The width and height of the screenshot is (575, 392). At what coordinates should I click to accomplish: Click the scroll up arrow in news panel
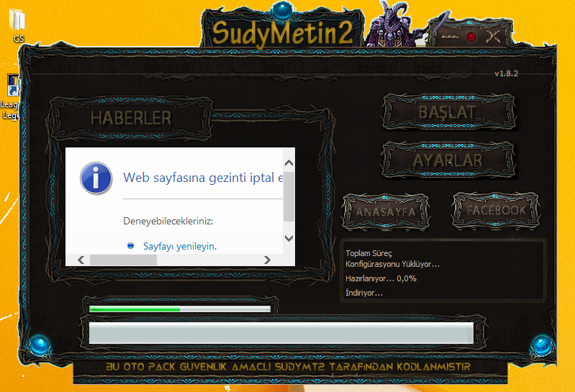(x=289, y=163)
